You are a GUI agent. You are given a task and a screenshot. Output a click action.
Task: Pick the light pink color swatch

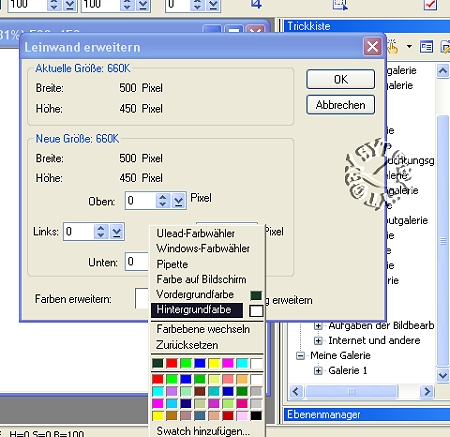(x=242, y=416)
